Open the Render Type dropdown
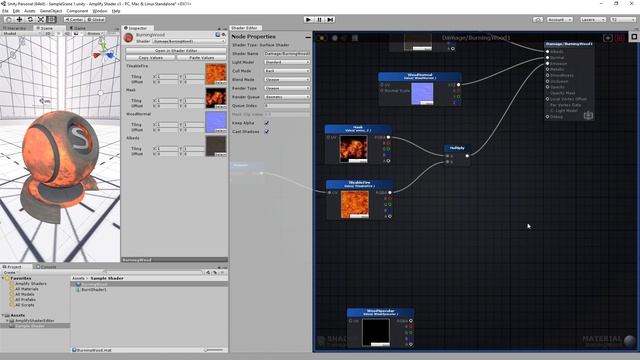Viewport: 640px width, 360px height. coord(287,88)
